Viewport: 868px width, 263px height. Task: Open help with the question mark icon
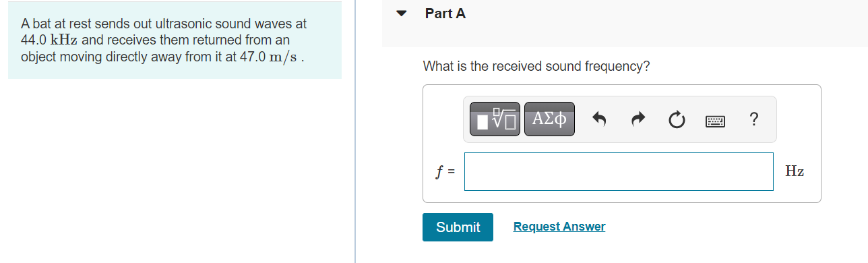[x=753, y=120]
